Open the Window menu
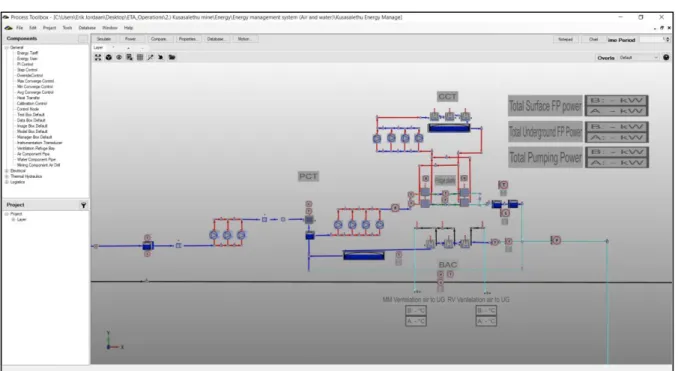The width and height of the screenshot is (678, 371). [110, 28]
